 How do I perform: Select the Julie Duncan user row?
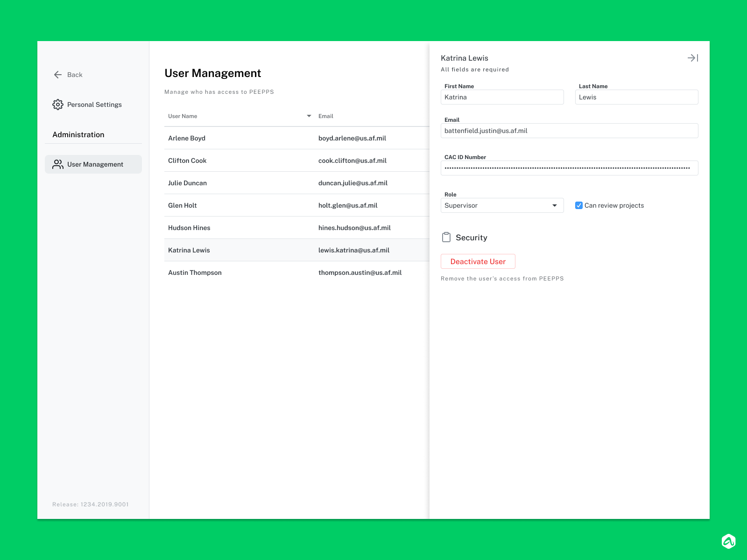[297, 183]
